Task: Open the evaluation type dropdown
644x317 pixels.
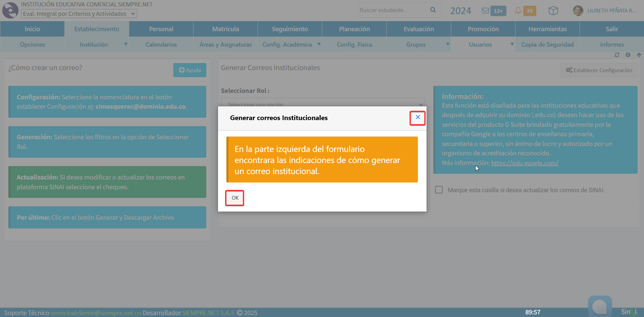Action: pos(79,14)
